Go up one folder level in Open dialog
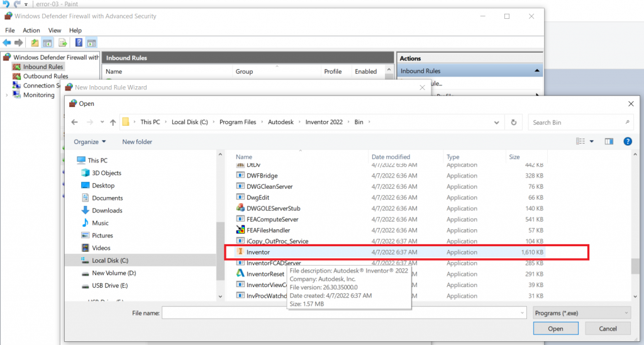The height and width of the screenshot is (345, 644). (113, 122)
